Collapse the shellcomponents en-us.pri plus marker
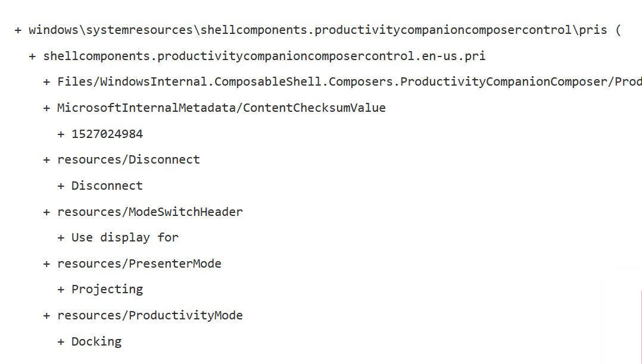642x364 pixels. point(32,56)
